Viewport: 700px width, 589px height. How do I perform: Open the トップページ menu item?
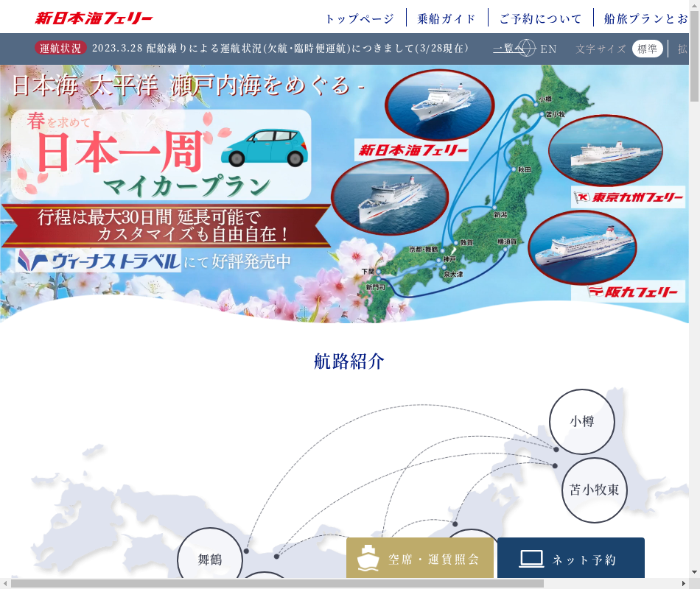pyautogui.click(x=360, y=18)
